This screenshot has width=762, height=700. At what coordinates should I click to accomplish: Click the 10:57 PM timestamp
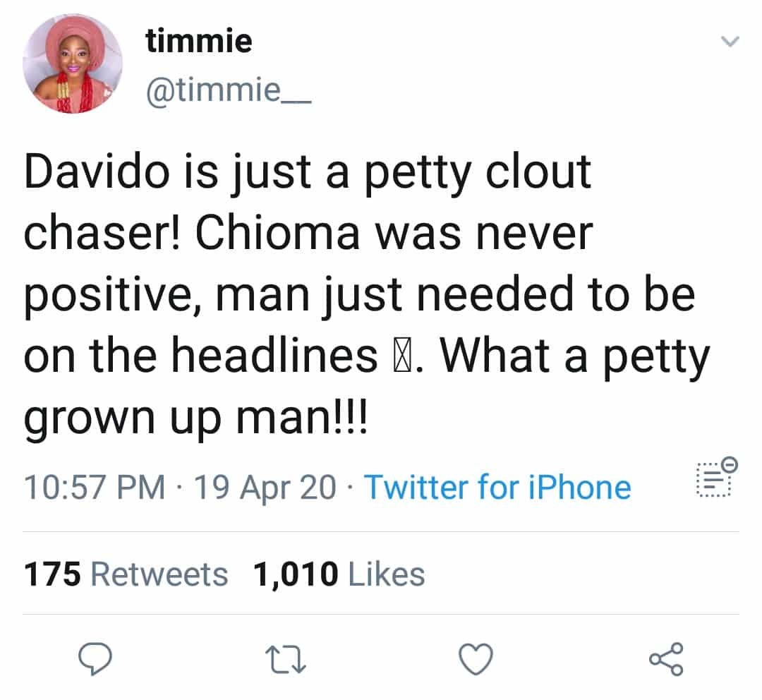pyautogui.click(x=95, y=487)
